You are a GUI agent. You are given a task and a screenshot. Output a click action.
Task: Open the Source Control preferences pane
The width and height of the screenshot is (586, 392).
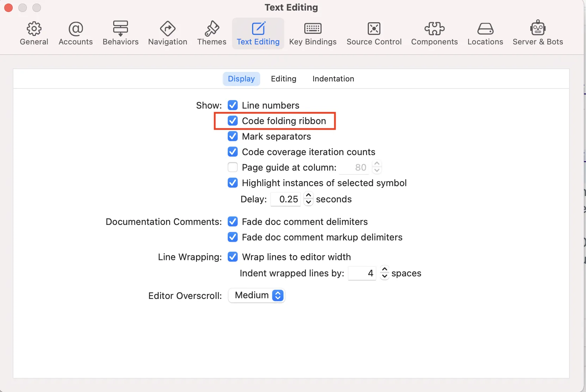pyautogui.click(x=374, y=34)
